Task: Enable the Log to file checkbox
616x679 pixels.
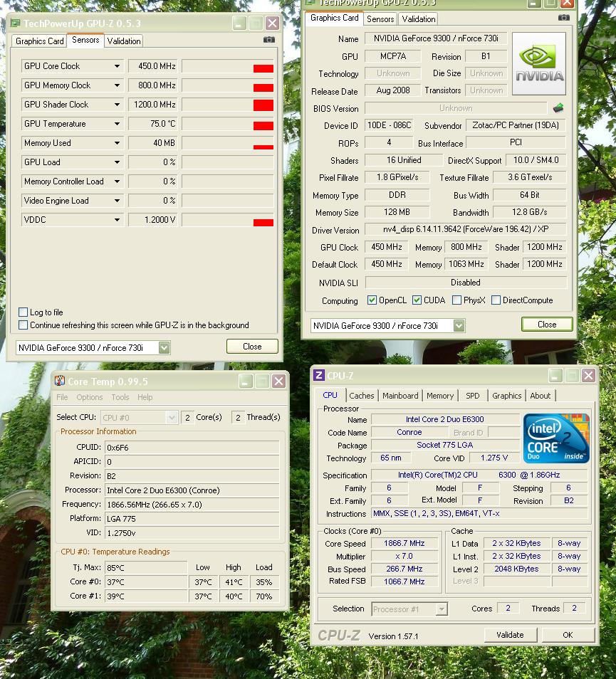Action: [24, 312]
